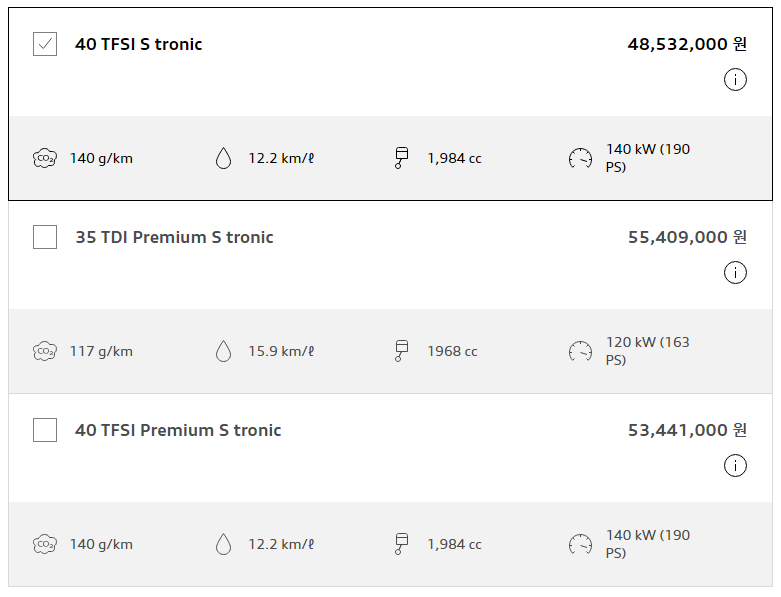Viewport: 781px width, 597px height.
Task: Choose the 40 TFSI Premium S tronic title
Action: coord(178,430)
